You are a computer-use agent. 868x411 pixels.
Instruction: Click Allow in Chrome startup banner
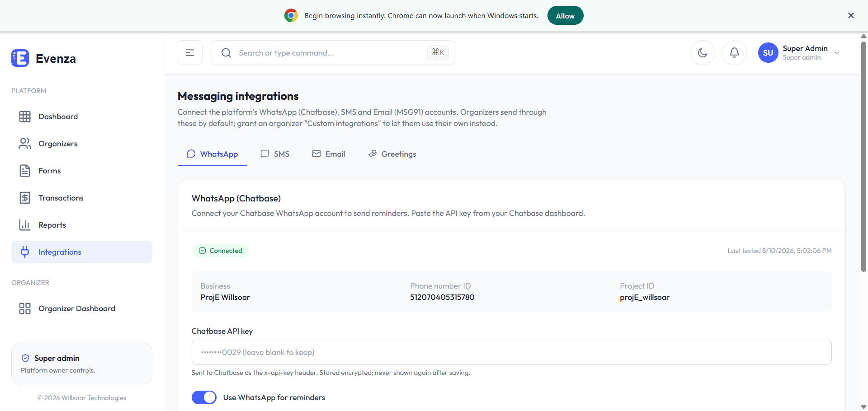565,15
